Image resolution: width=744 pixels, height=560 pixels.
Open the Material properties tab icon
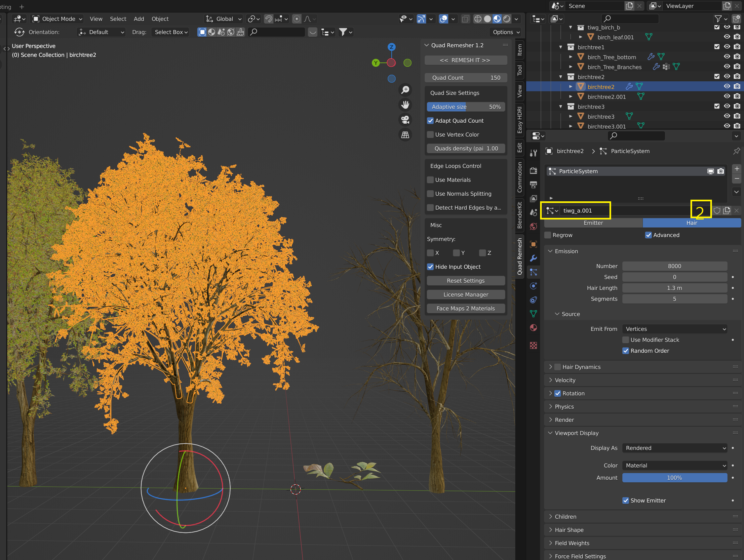coord(533,328)
